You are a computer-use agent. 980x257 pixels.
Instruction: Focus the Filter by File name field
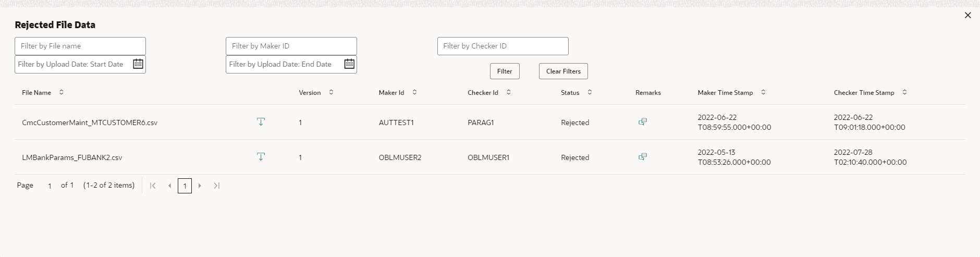click(80, 46)
